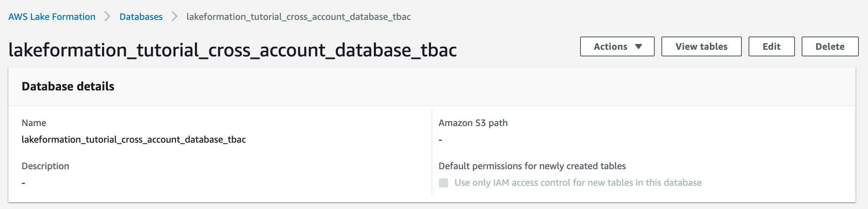
Task: Click the Name field label
Action: click(34, 123)
